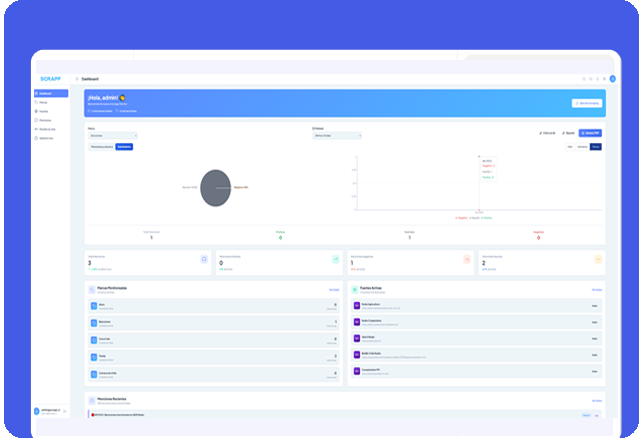Click the Fuentes Activas panel icon
This screenshot has width=643, height=446.
(x=354, y=289)
